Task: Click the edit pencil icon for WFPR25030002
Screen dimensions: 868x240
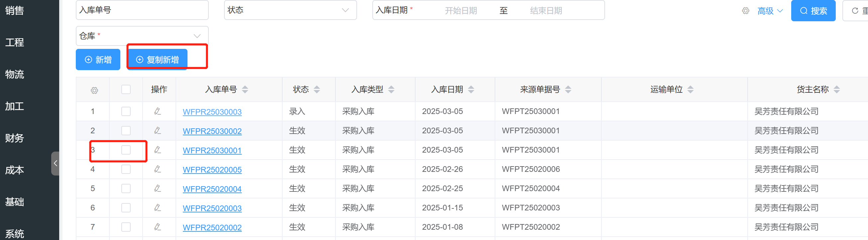Action: tap(157, 130)
